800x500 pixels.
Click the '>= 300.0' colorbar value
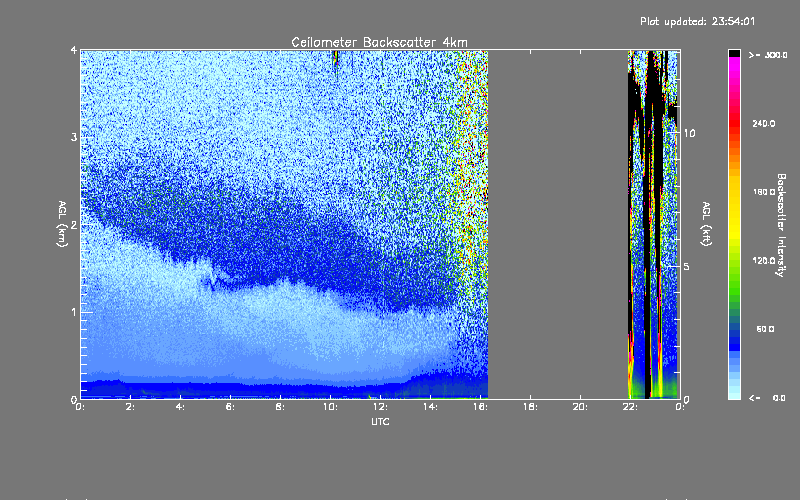point(768,55)
